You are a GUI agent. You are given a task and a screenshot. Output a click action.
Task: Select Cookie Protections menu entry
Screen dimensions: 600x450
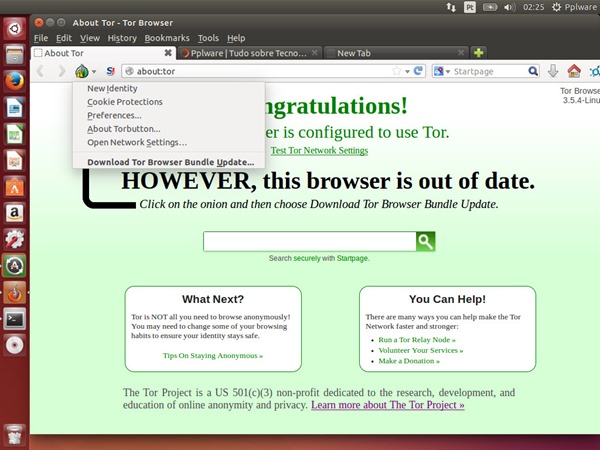click(x=169, y=102)
